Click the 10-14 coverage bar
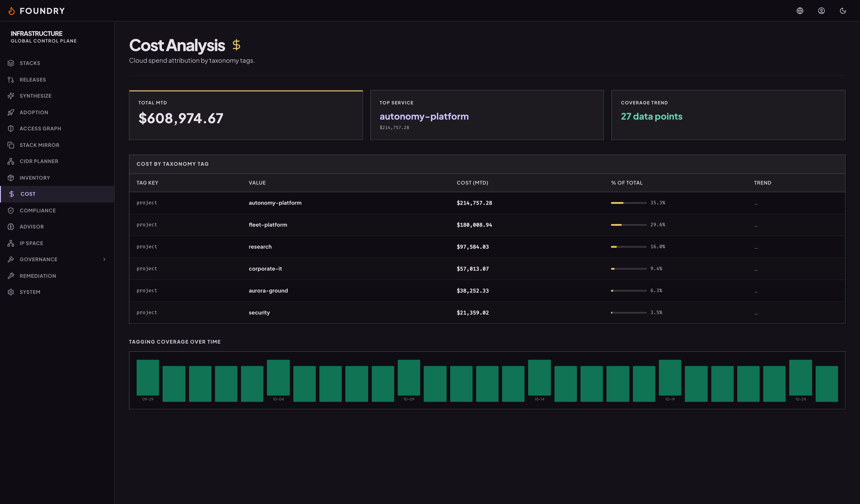Screen dimensions: 860x504 pyautogui.click(x=539, y=377)
